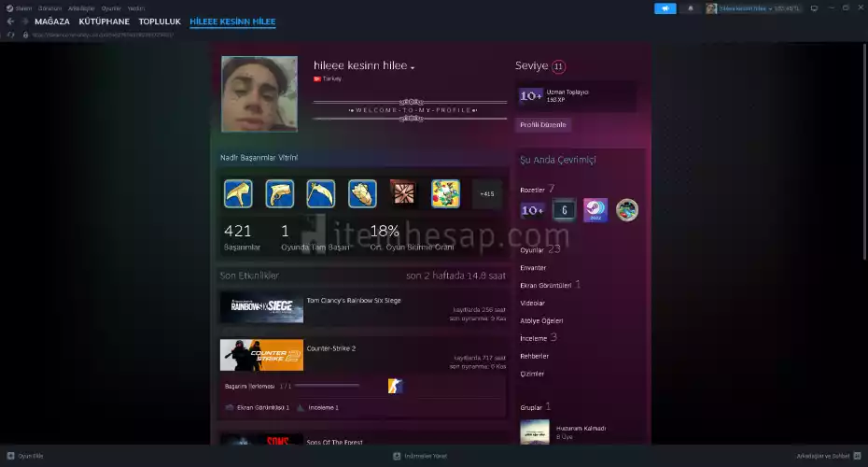
Task: Open the İnceleme reviews link
Action: click(534, 338)
